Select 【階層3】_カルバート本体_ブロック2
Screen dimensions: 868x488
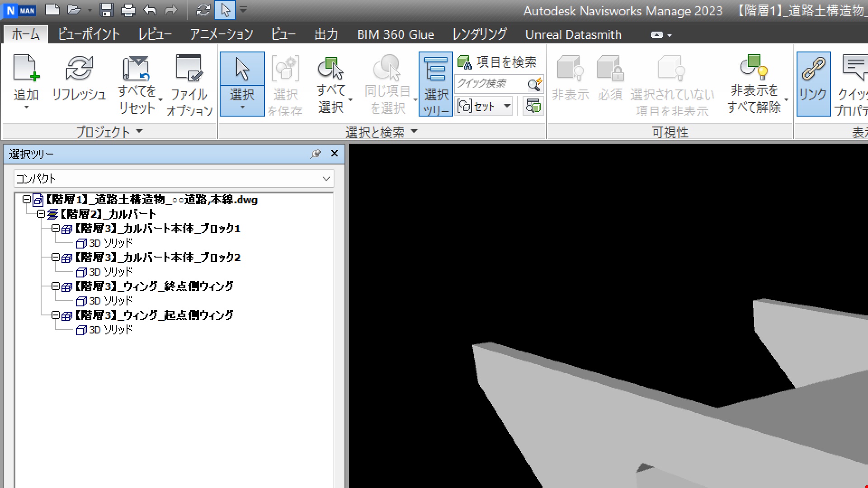tap(157, 258)
